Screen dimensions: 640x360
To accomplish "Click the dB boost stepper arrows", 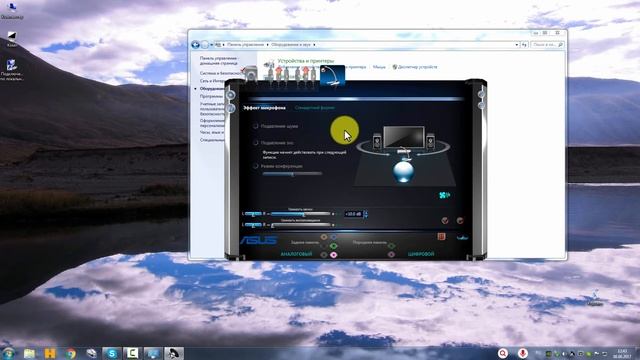I will pos(365,214).
